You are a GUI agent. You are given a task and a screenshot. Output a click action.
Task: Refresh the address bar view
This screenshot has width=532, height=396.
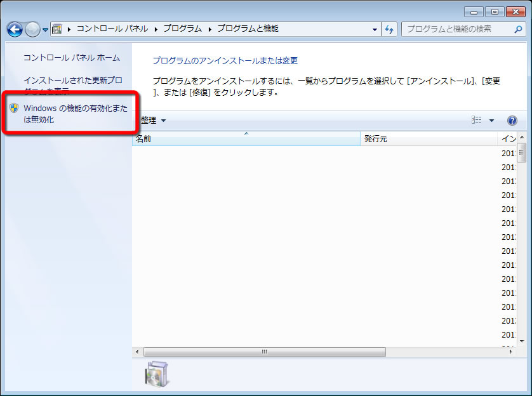click(x=389, y=29)
